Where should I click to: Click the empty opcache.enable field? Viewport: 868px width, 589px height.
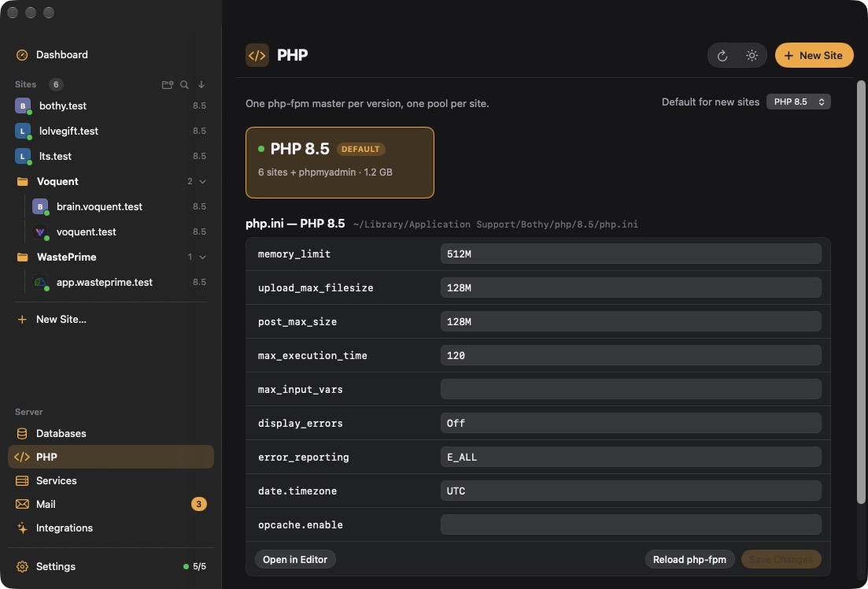[x=631, y=524]
